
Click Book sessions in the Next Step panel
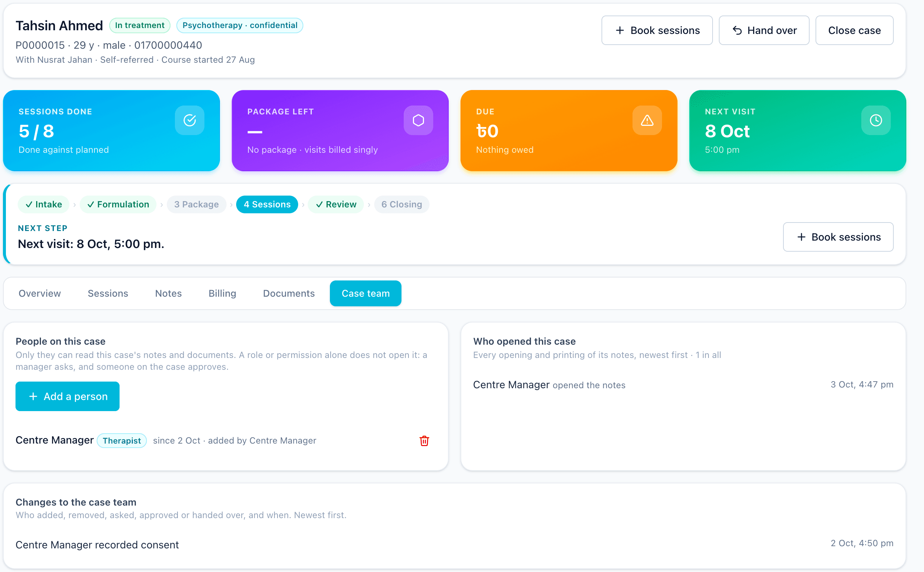pyautogui.click(x=838, y=237)
